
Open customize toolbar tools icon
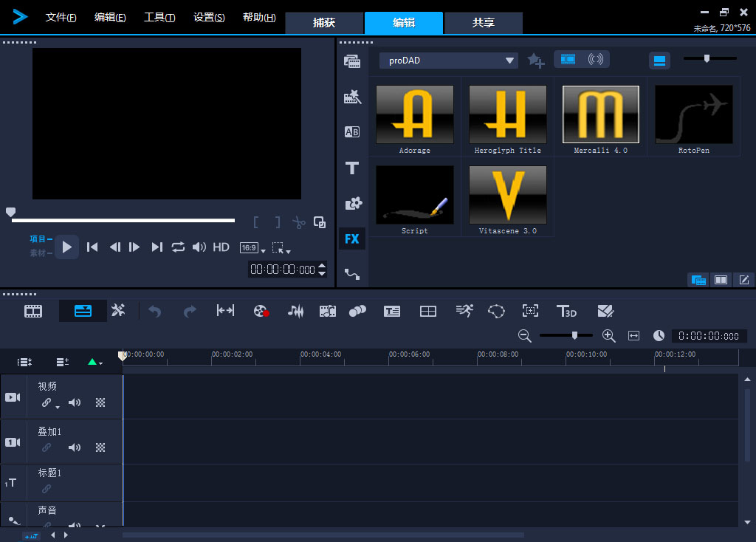point(118,310)
